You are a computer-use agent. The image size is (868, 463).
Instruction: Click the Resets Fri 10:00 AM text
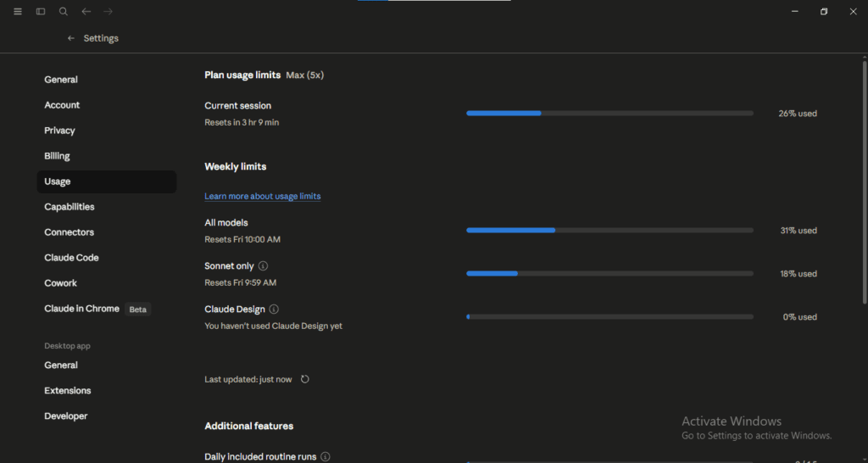242,239
